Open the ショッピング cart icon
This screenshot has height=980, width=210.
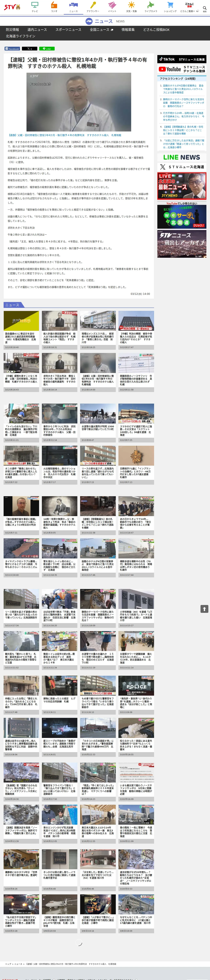tap(170, 7)
